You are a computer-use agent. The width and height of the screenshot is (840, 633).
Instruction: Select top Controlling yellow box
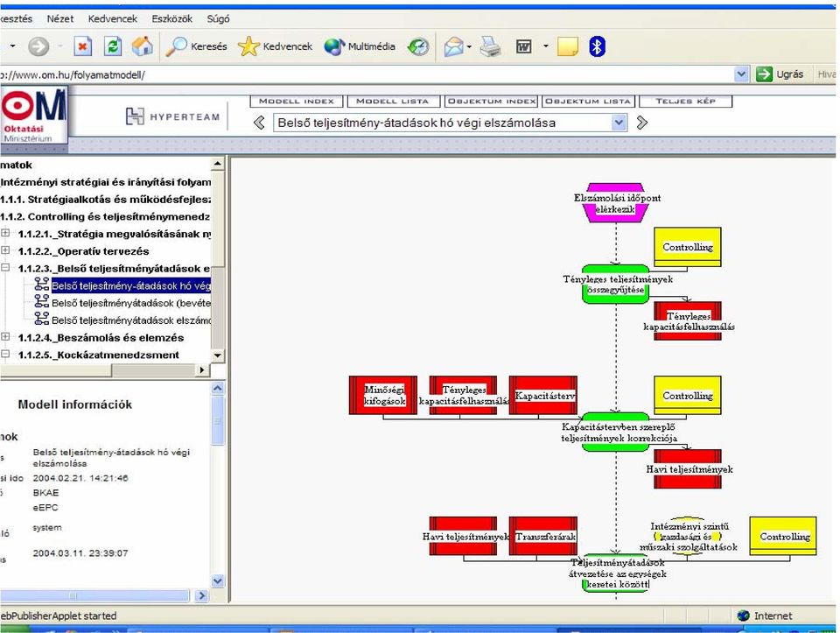(x=688, y=247)
